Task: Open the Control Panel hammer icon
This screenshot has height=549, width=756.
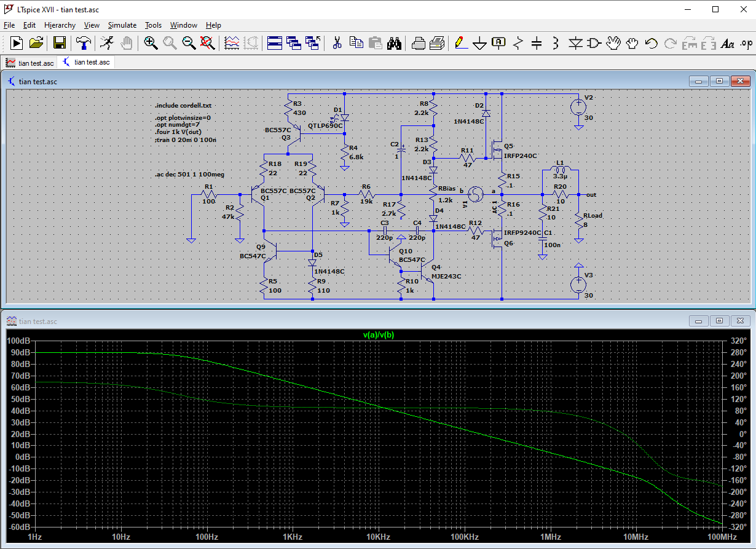Action: [x=83, y=43]
